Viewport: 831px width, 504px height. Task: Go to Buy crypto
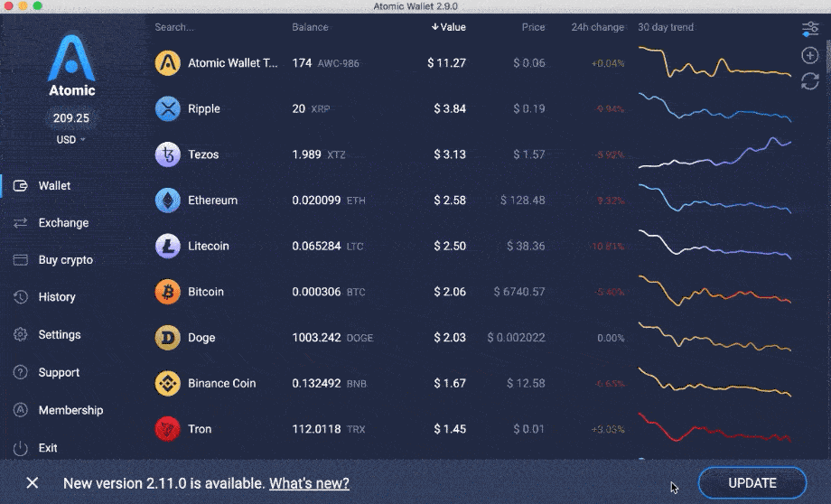click(66, 260)
